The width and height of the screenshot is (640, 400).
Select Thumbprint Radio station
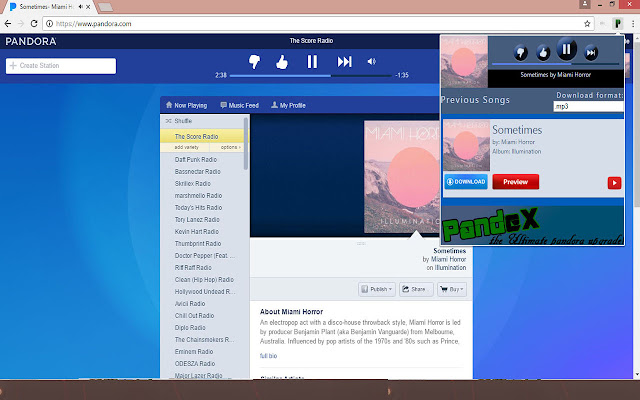click(198, 244)
